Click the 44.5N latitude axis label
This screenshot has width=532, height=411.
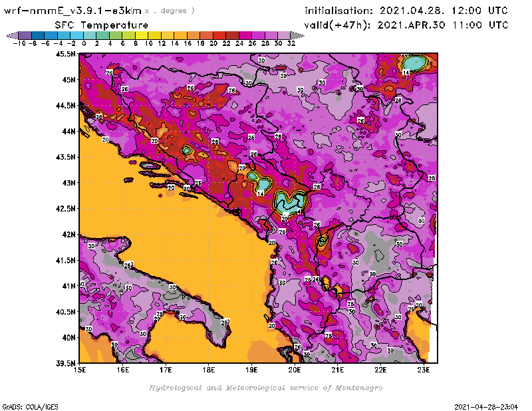click(65, 105)
